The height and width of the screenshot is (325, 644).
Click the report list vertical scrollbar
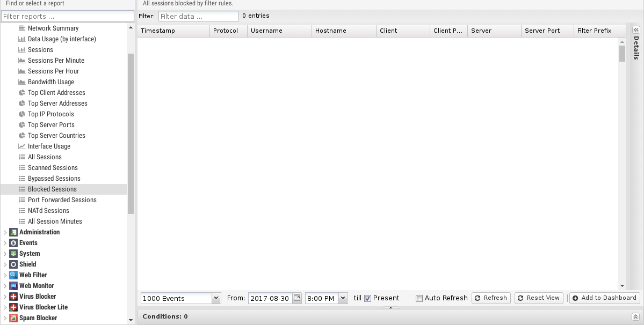tap(131, 134)
